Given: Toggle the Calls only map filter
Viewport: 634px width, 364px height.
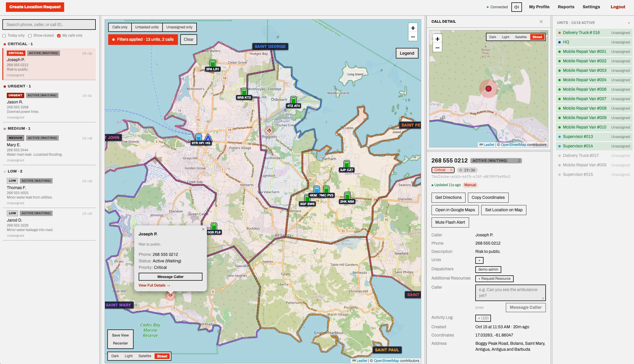Looking at the screenshot, I should point(120,27).
